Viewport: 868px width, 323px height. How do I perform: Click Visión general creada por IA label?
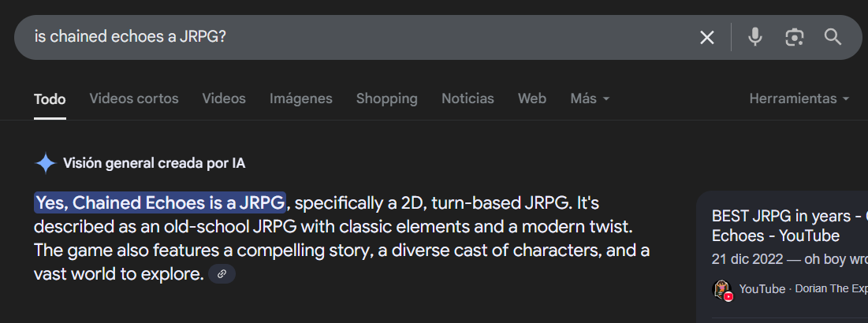[x=154, y=164]
